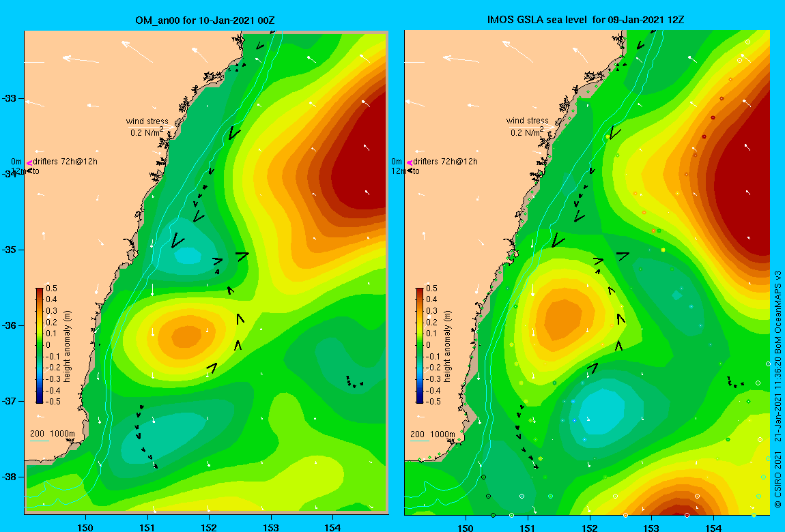Image resolution: width=785 pixels, height=532 pixels.
Task: Click longitude label 151 under the left map
Action: (147, 527)
